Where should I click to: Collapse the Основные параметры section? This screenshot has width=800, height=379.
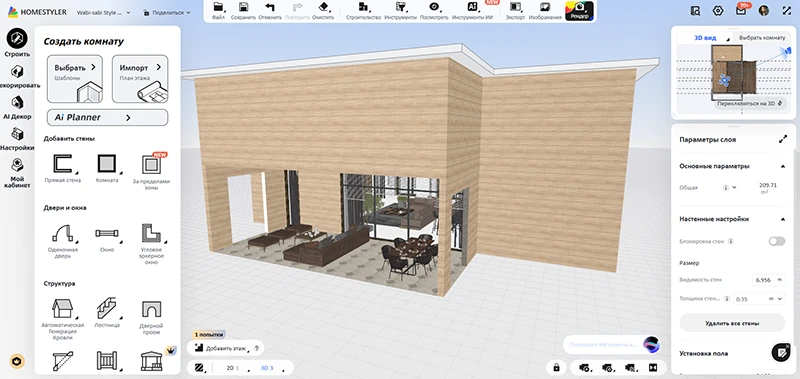(783, 166)
